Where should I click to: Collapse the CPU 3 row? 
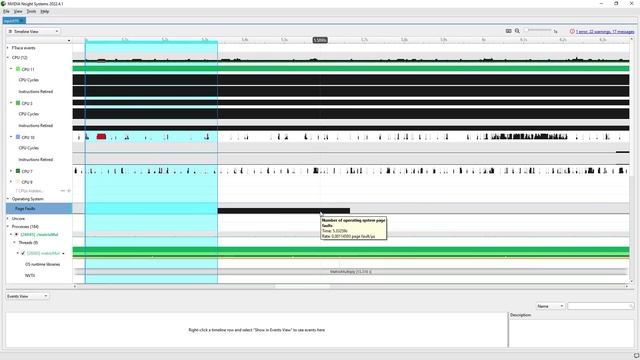click(x=11, y=103)
